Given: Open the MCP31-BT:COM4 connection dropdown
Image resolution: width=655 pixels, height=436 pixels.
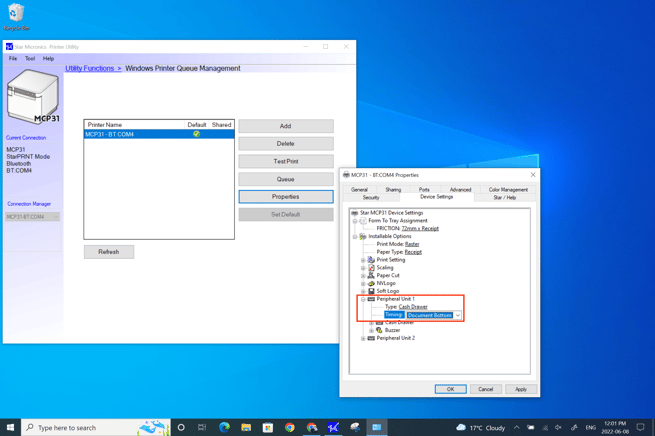Looking at the screenshot, I should point(33,217).
